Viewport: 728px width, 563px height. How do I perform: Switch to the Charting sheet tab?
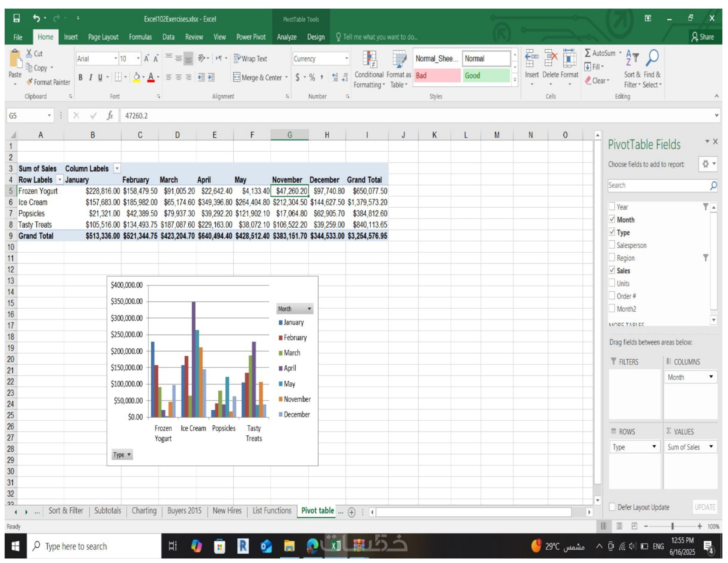[144, 511]
